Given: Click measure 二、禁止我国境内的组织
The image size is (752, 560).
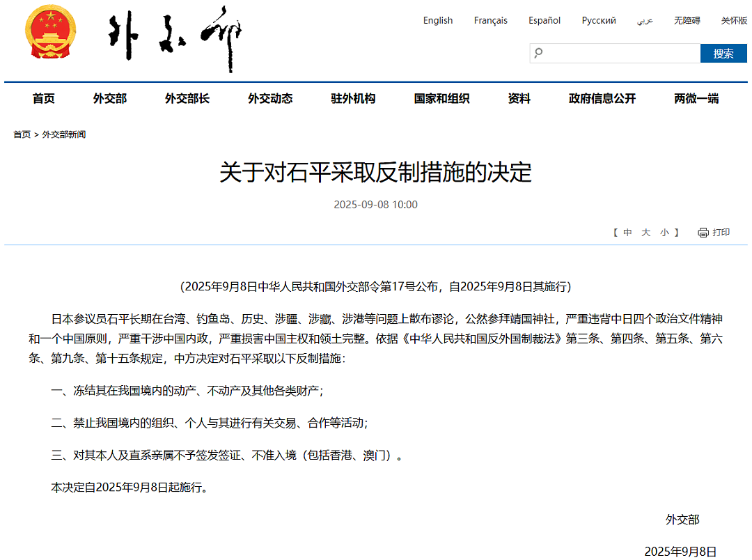Looking at the screenshot, I should point(210,423).
